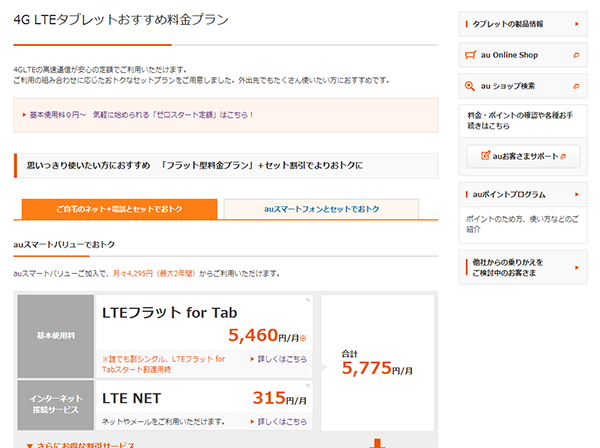Click the 4G LTEタブレットおすすめ料金プラン heading
This screenshot has width=600, height=448.
pyautogui.click(x=121, y=20)
